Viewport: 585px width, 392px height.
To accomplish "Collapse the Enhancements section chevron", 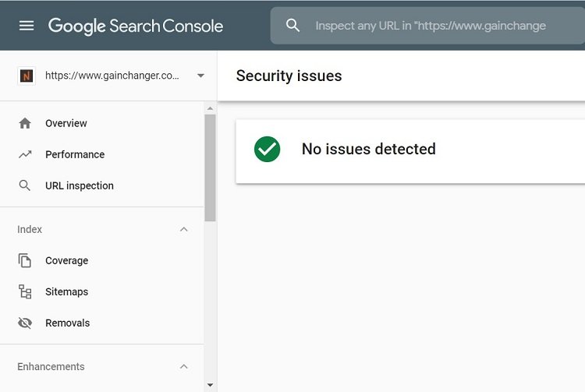I will tap(184, 366).
